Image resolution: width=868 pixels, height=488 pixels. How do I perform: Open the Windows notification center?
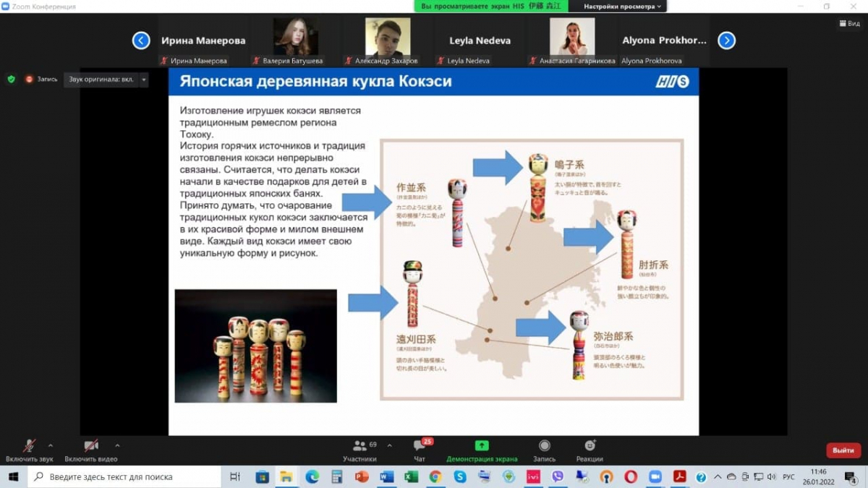point(851,477)
